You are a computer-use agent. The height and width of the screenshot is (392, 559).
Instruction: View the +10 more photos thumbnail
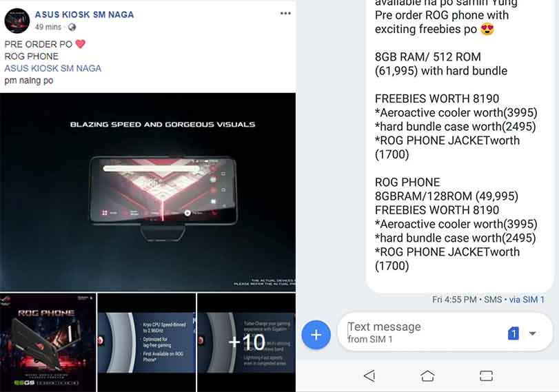(246, 342)
